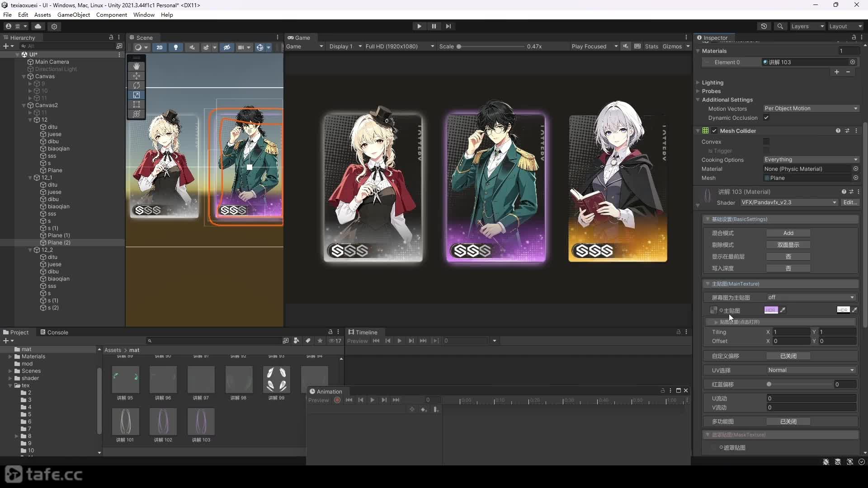Select 讲解 103 material thumbnail

click(x=201, y=422)
